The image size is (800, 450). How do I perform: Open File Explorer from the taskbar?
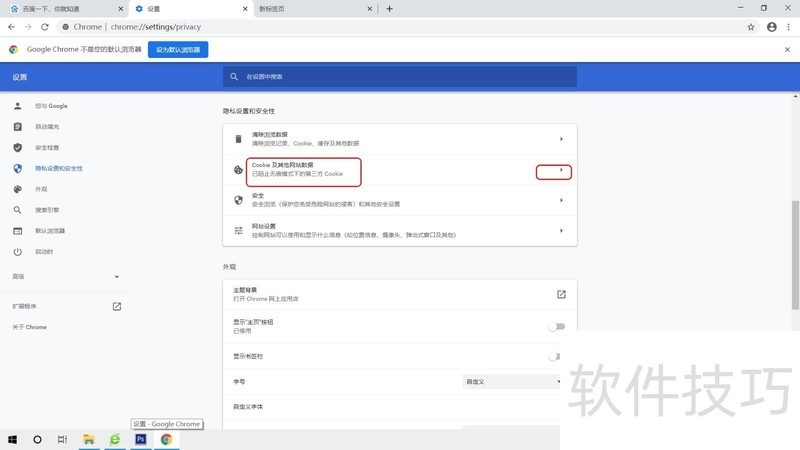tap(89, 439)
